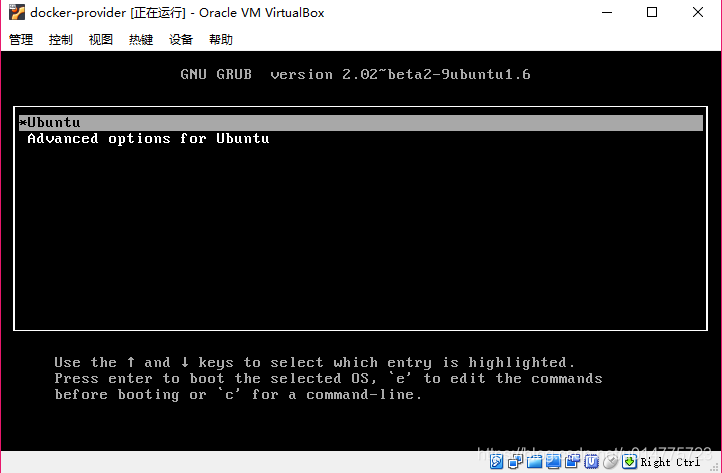
Task: Open the 热键 menu
Action: [141, 40]
